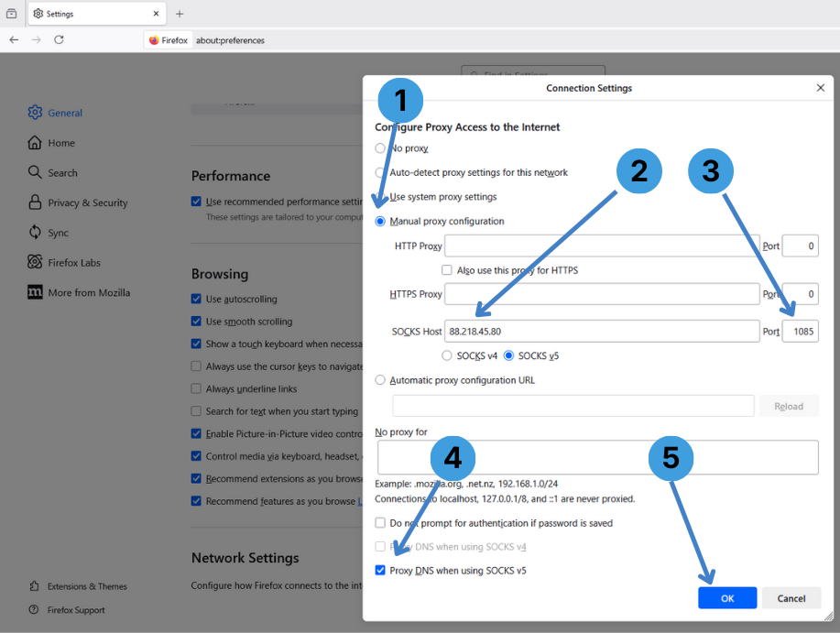Toggle Use autoscrolling checkbox
Viewport: 840px width, 633px height.
pyautogui.click(x=196, y=299)
